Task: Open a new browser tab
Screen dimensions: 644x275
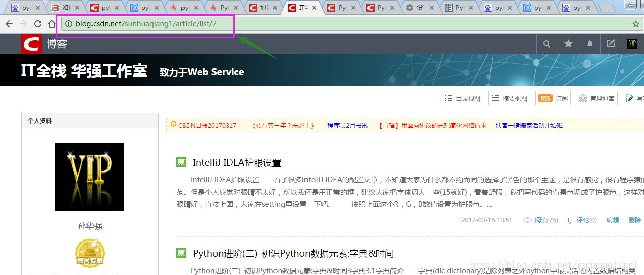Action: point(606,8)
